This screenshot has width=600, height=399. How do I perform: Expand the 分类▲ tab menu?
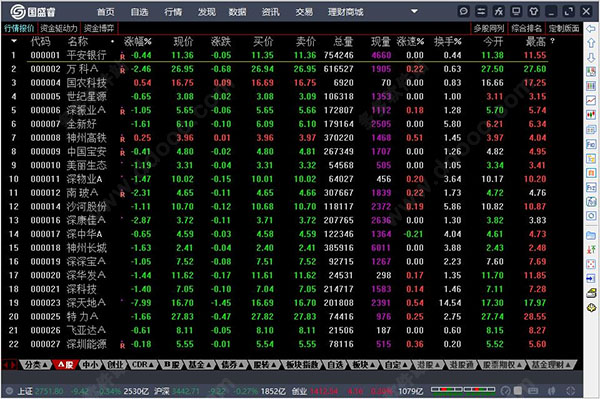click(x=35, y=365)
